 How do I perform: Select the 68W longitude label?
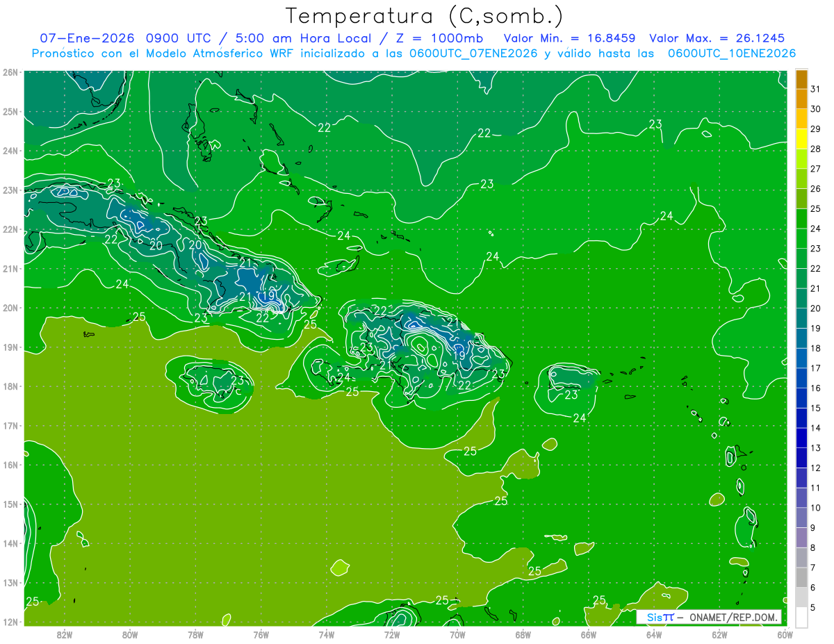point(523,634)
